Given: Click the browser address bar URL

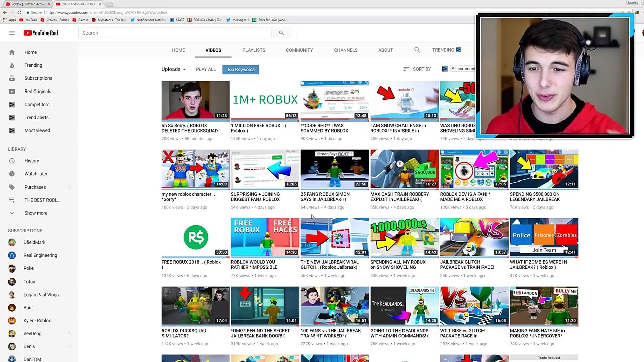Looking at the screenshot, I should tap(107, 12).
